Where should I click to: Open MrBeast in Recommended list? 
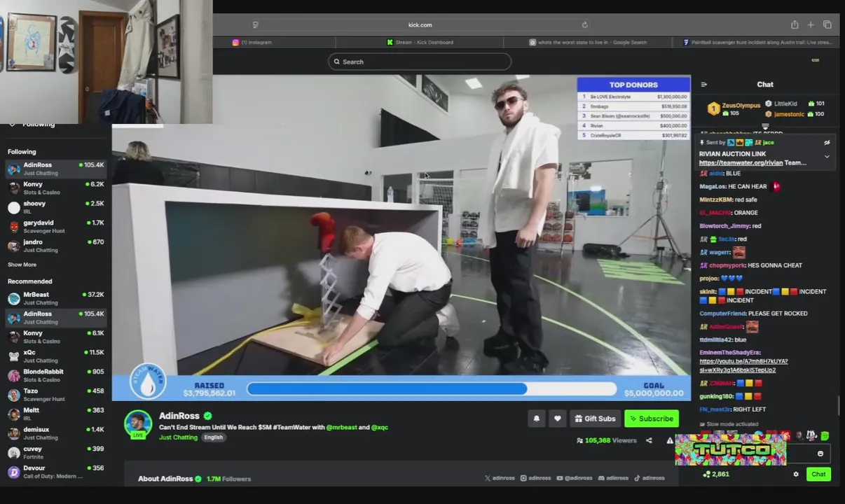56,299
